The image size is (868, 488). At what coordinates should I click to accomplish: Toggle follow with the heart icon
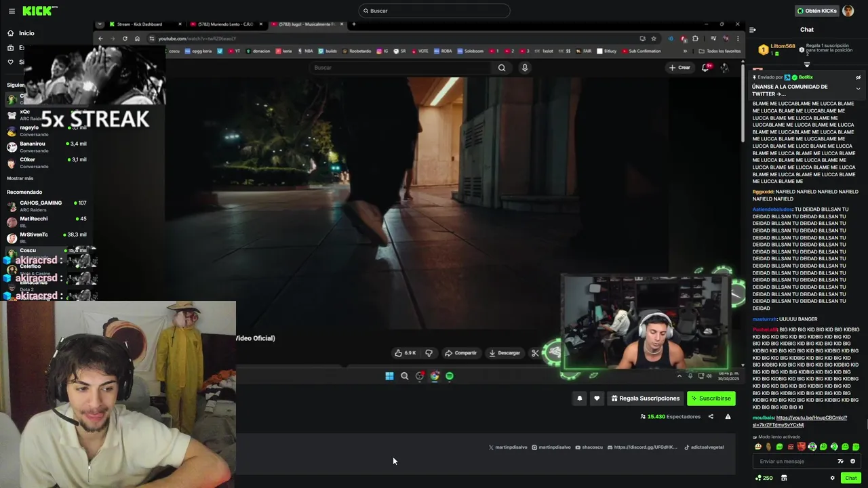[x=597, y=399]
